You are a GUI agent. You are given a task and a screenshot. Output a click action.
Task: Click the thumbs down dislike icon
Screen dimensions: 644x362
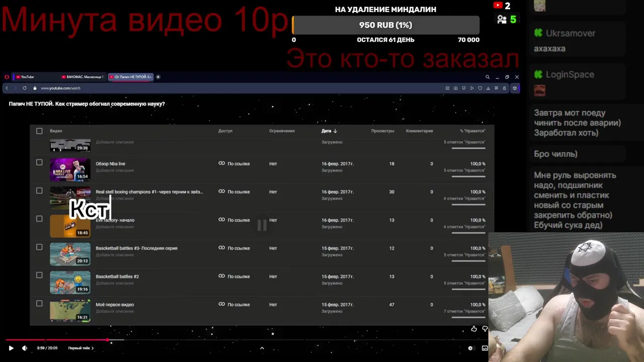coord(485,329)
